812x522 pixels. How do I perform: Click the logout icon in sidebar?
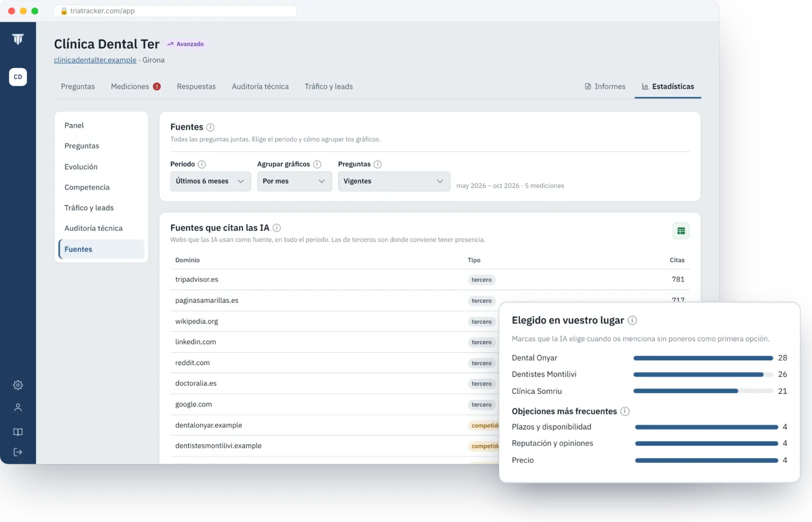18,452
